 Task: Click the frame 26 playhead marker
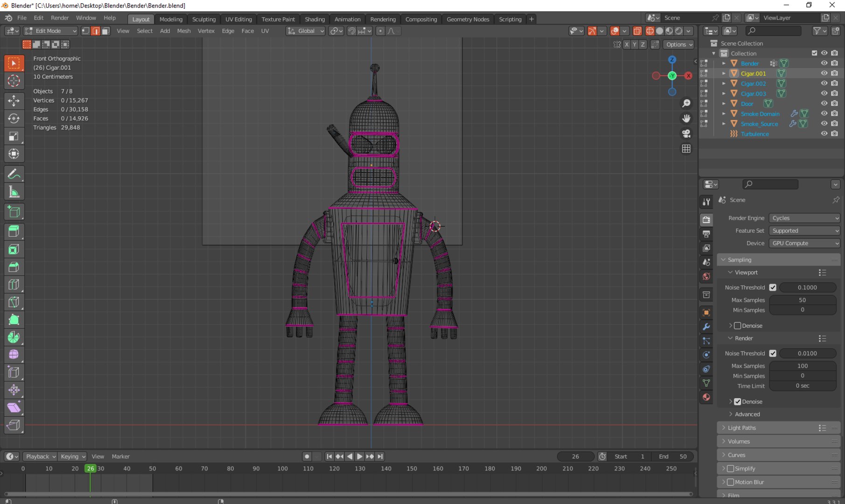(x=90, y=469)
